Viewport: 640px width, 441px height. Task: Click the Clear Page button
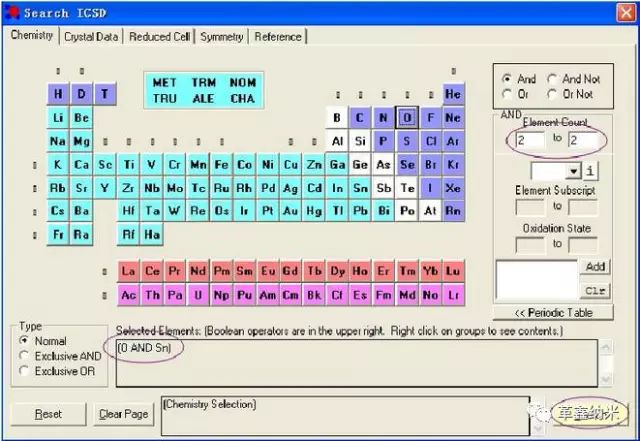124,414
